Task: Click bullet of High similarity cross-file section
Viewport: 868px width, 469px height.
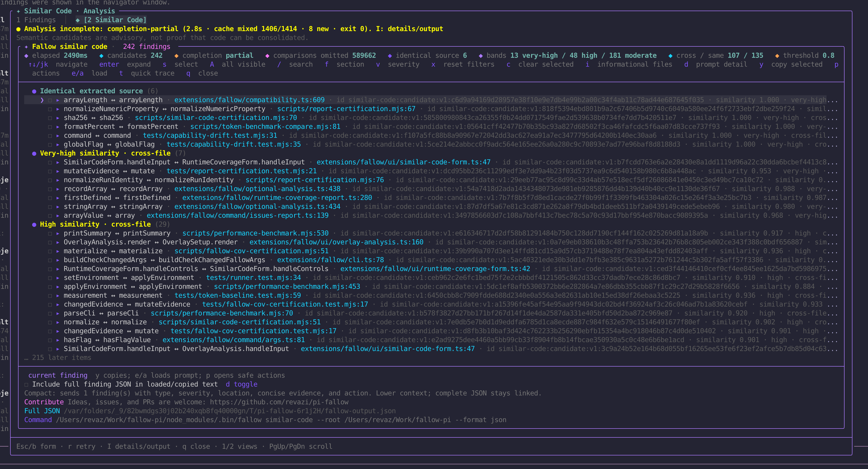Action: click(34, 225)
